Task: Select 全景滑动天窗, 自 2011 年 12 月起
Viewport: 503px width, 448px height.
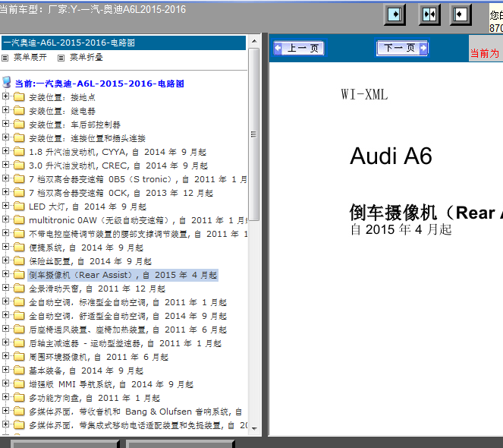Action: [x=97, y=289]
